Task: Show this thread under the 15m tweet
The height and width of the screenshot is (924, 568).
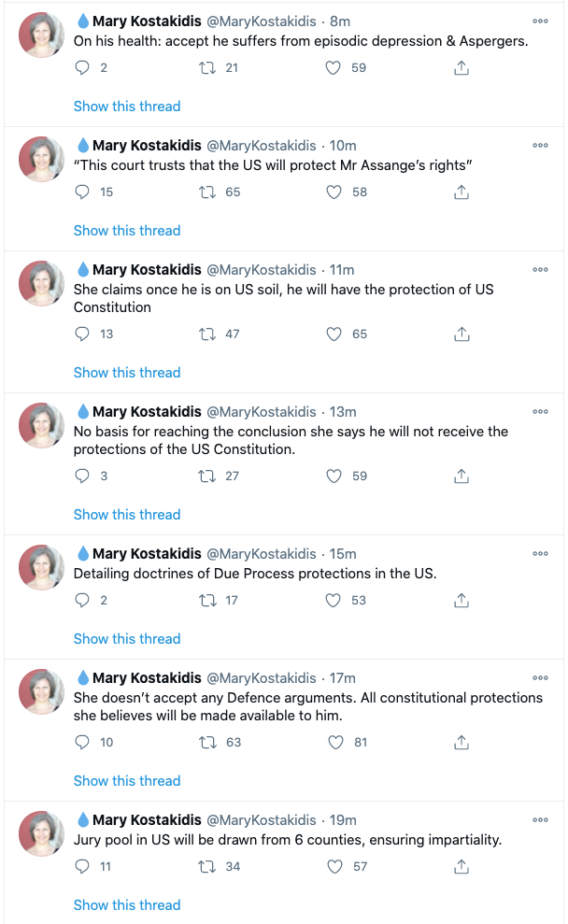Action: [x=127, y=639]
